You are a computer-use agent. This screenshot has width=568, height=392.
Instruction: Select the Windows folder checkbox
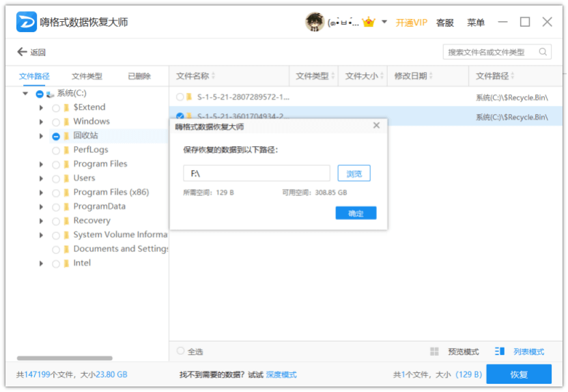[56, 122]
